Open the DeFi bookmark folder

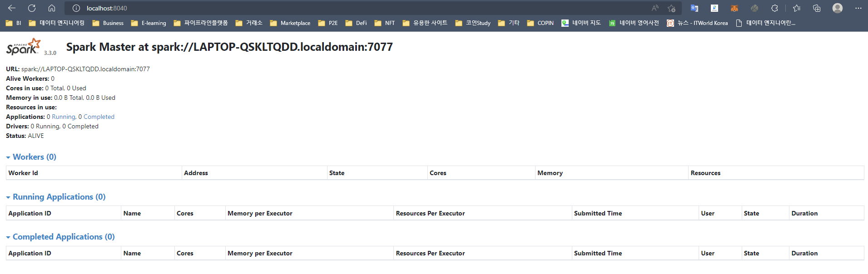pyautogui.click(x=356, y=23)
